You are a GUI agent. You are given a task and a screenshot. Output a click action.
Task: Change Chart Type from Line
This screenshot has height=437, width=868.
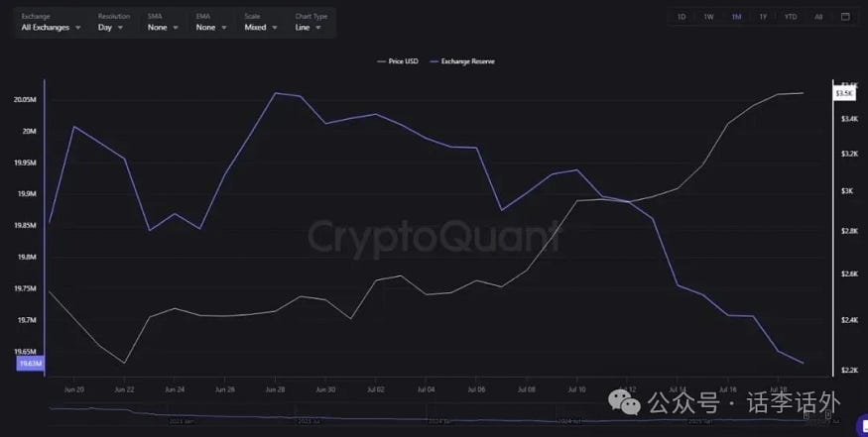click(310, 23)
